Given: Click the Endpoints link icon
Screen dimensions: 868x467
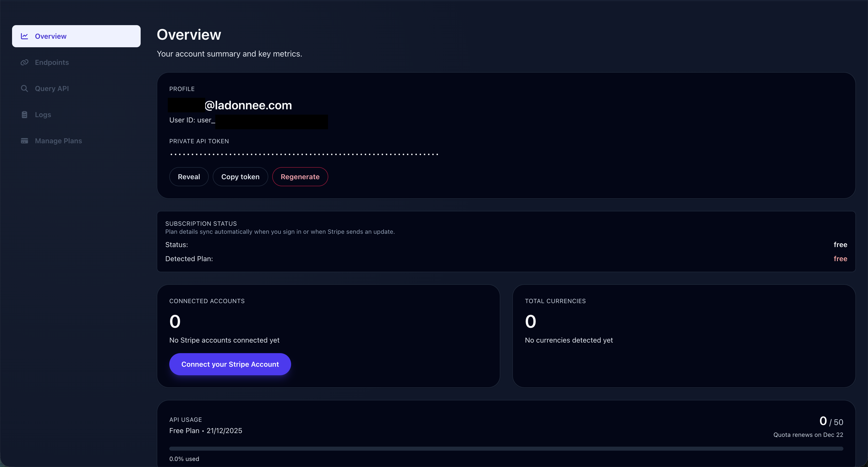Looking at the screenshot, I should coord(25,62).
